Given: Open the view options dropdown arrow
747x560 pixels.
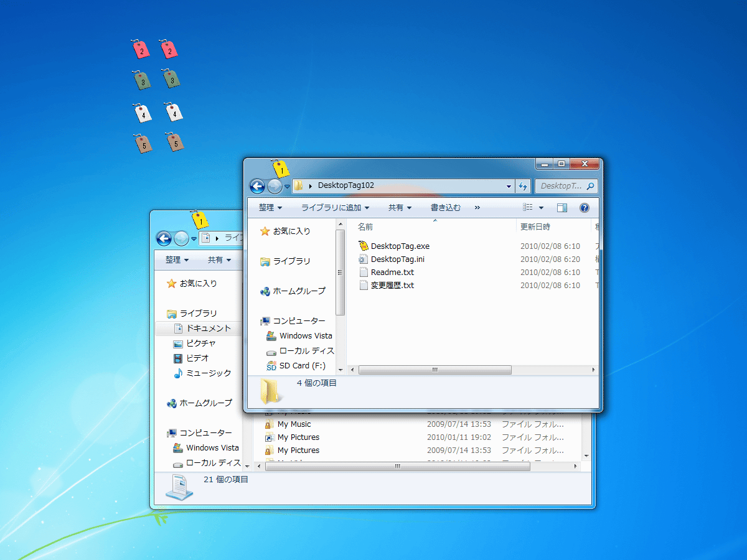Looking at the screenshot, I should [541, 207].
